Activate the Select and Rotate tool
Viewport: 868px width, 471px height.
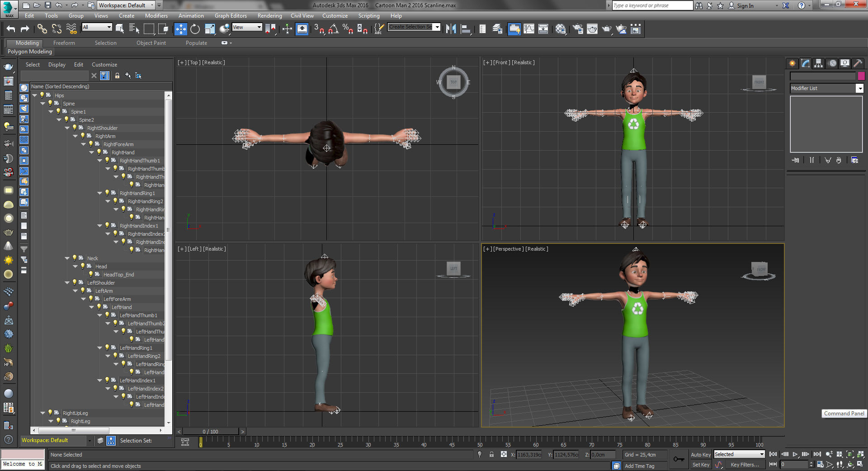tap(195, 29)
